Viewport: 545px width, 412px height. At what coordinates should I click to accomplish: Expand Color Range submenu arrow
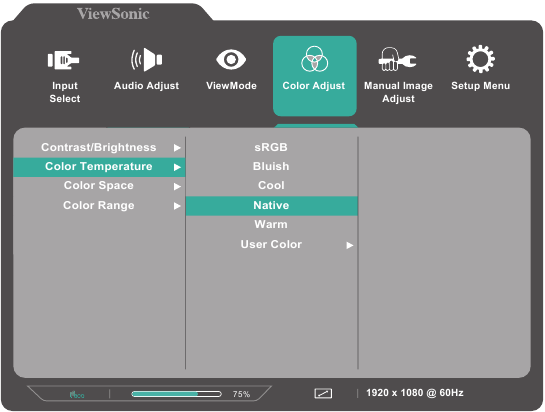tap(177, 206)
